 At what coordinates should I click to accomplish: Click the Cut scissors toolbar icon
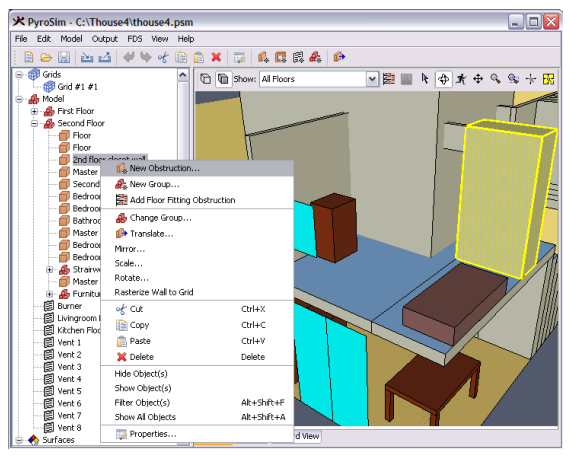(163, 57)
